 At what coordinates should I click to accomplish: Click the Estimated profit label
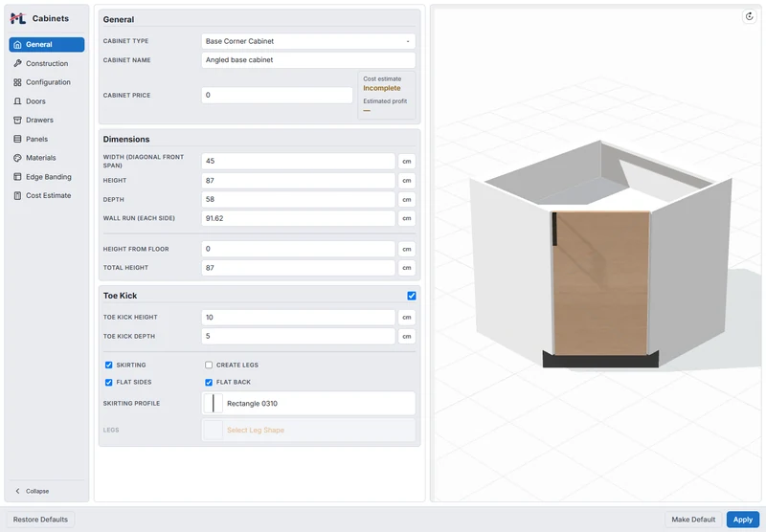(385, 101)
